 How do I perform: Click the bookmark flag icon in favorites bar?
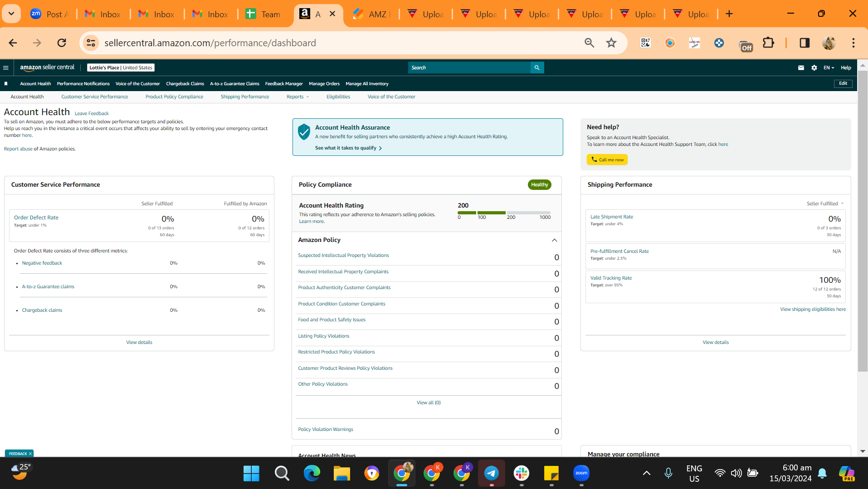[6, 84]
